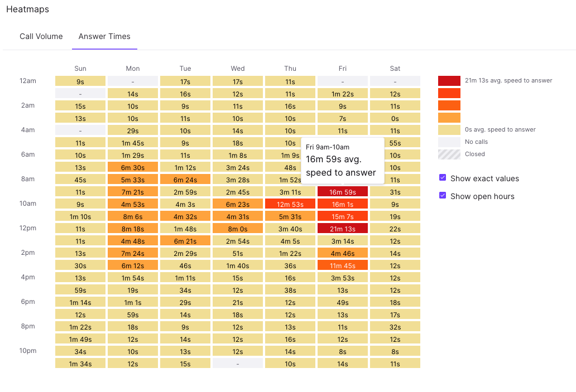Screen dimensions: 576x392
Task: Disable the Show open hours option
Action: tap(443, 196)
